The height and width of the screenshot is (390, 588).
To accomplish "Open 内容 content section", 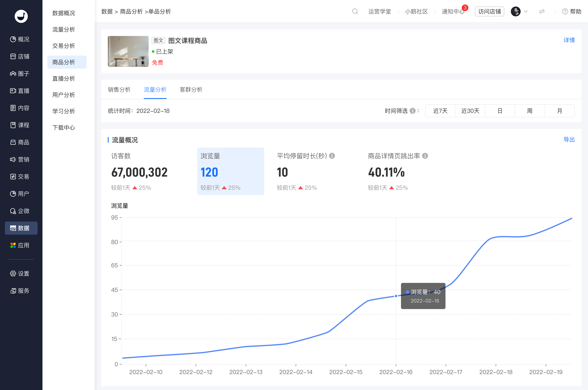I will pos(20,108).
